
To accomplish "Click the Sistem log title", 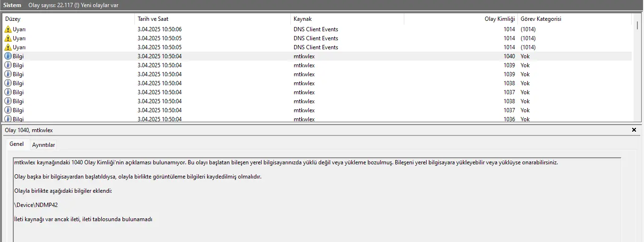I will [12, 5].
